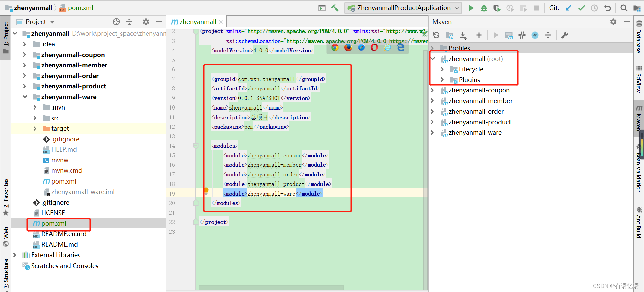Reimport all Maven projects refresh icon
644x292 pixels.
pyautogui.click(x=436, y=35)
